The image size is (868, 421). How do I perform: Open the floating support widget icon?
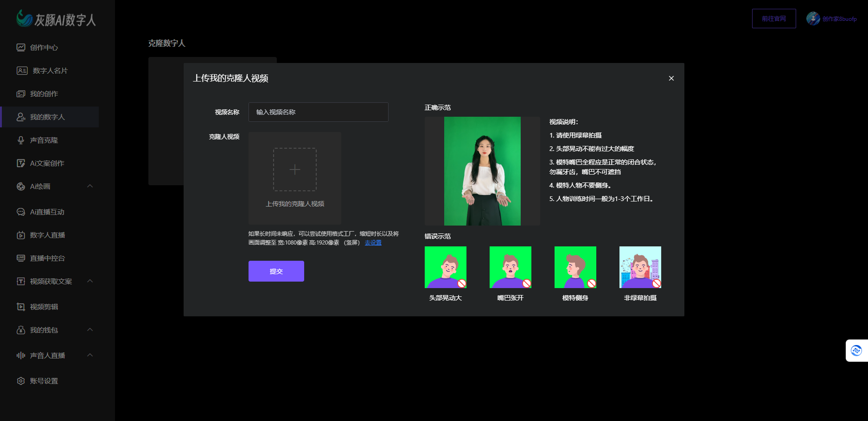tap(856, 351)
